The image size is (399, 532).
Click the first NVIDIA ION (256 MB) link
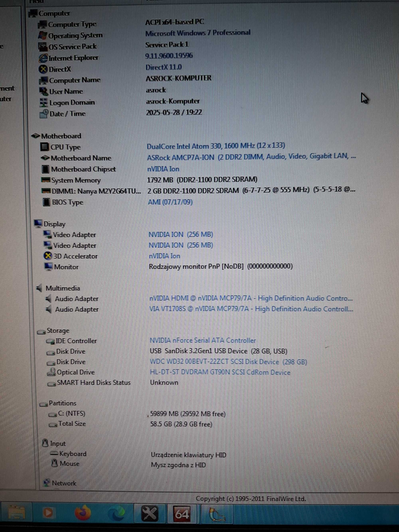(x=181, y=234)
